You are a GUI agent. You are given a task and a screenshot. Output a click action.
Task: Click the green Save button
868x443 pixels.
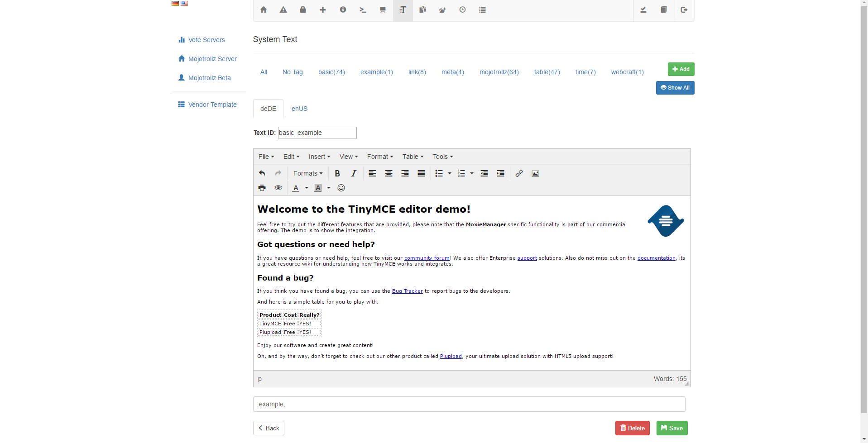672,428
